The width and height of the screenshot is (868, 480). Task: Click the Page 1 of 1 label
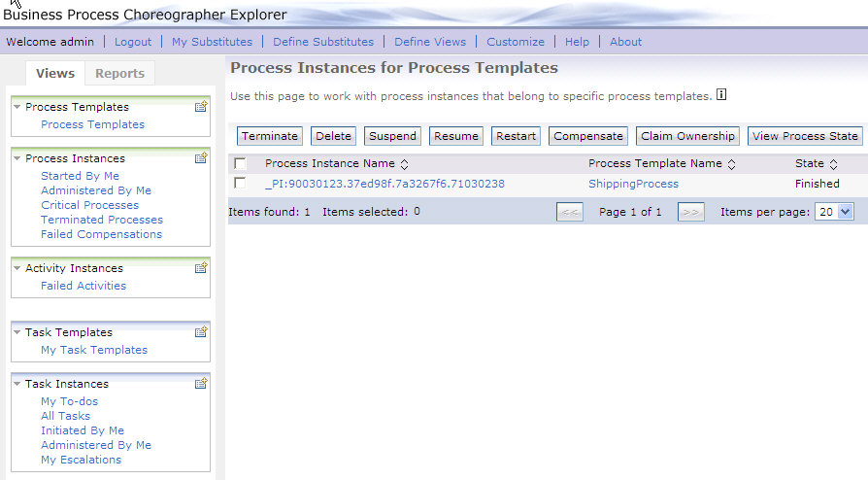tap(630, 212)
